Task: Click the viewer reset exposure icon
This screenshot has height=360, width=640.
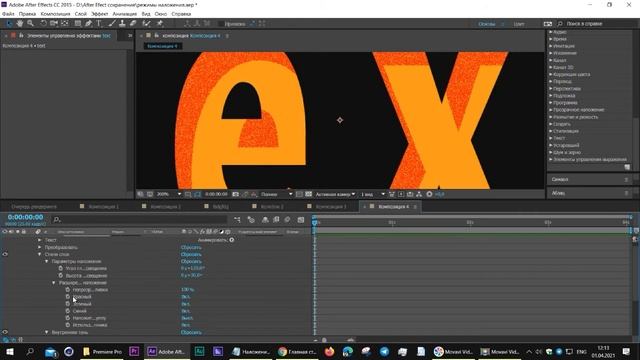Action: point(429,194)
